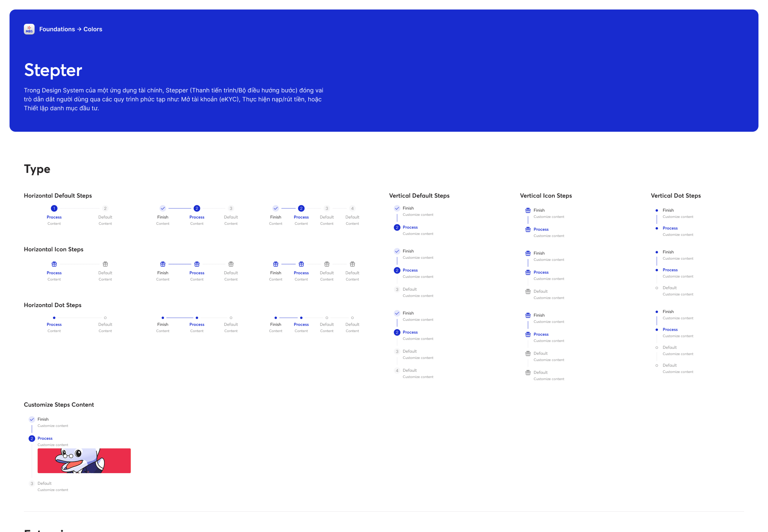
Task: Click Process dot in two-step Vertical Dot stepper
Action: [x=657, y=228]
